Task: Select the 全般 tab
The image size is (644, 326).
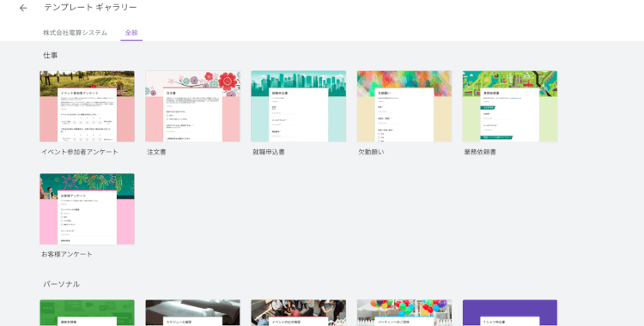Action: point(131,33)
